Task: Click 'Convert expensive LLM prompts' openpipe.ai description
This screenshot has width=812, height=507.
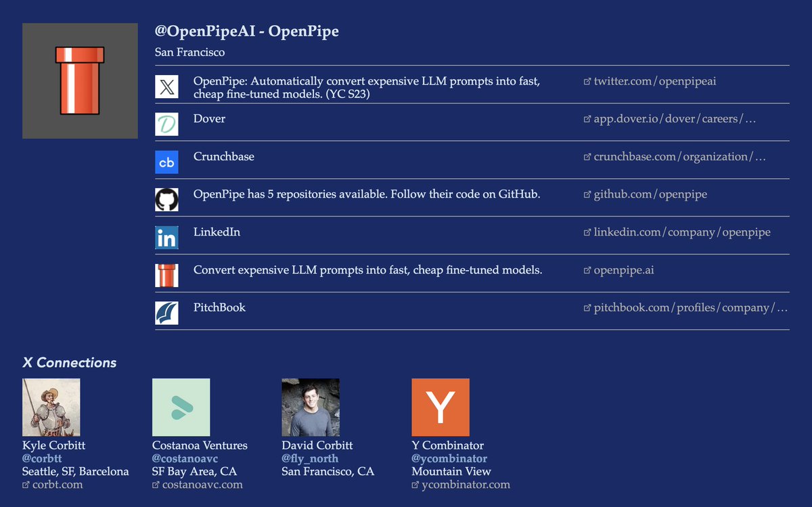Action: [368, 270]
